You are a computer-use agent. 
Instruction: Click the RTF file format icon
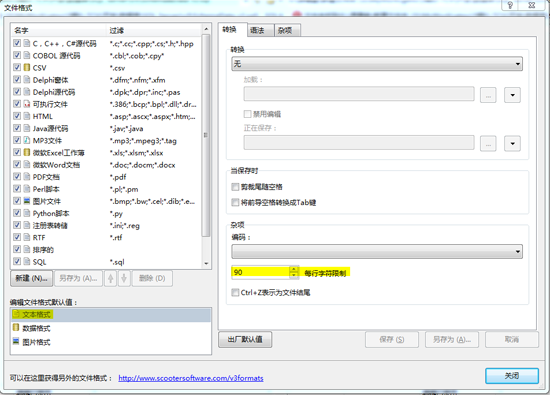(x=27, y=237)
